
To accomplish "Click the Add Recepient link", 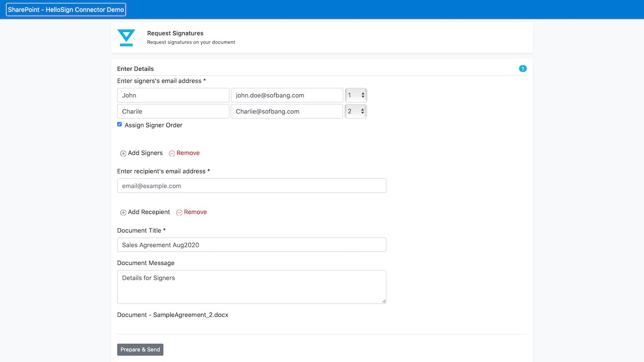I will point(149,212).
